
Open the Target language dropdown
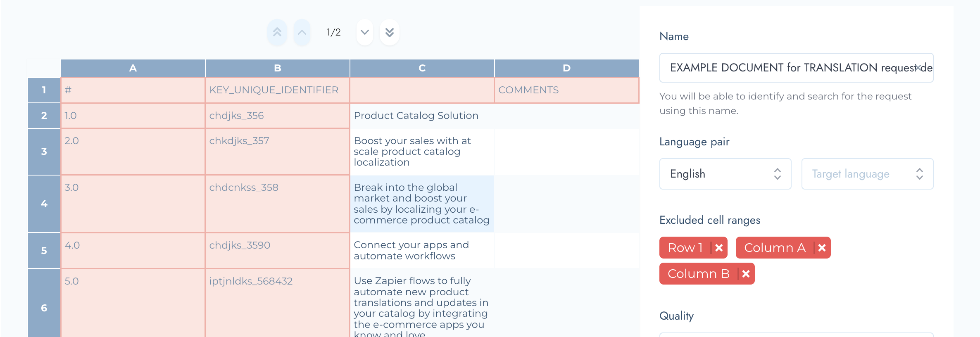click(867, 174)
